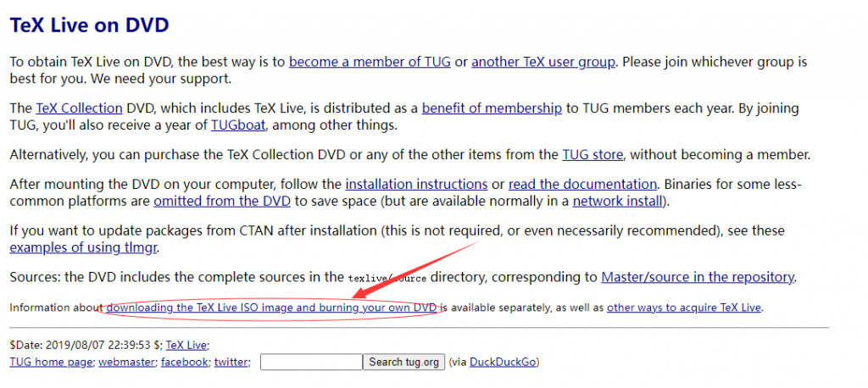Follow the 'another TeX user group' link
868x388 pixels.
(x=543, y=62)
